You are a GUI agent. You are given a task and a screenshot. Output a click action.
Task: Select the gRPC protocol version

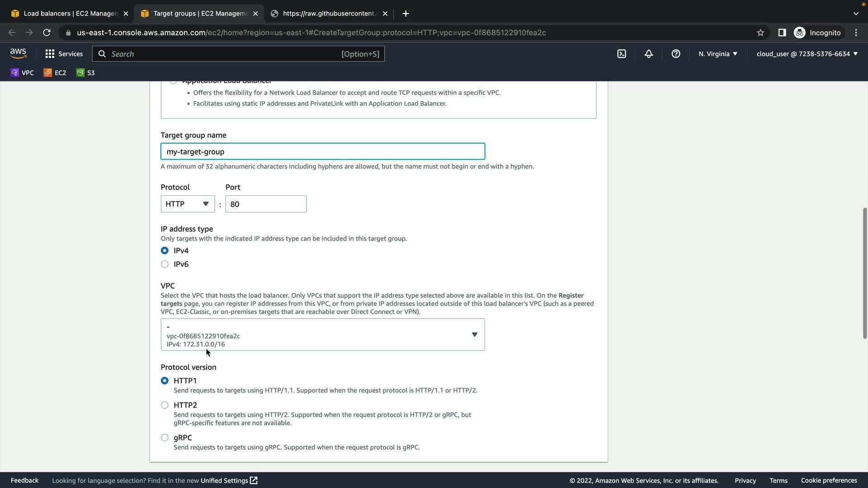click(x=165, y=438)
